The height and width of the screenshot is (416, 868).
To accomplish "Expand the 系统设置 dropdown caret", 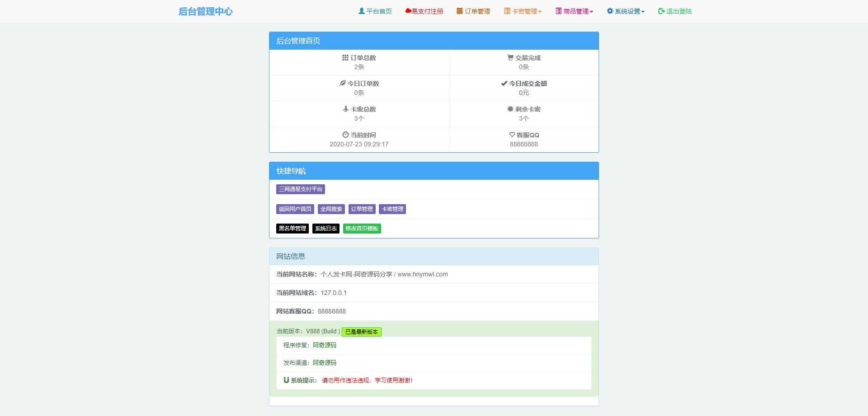I will [643, 12].
